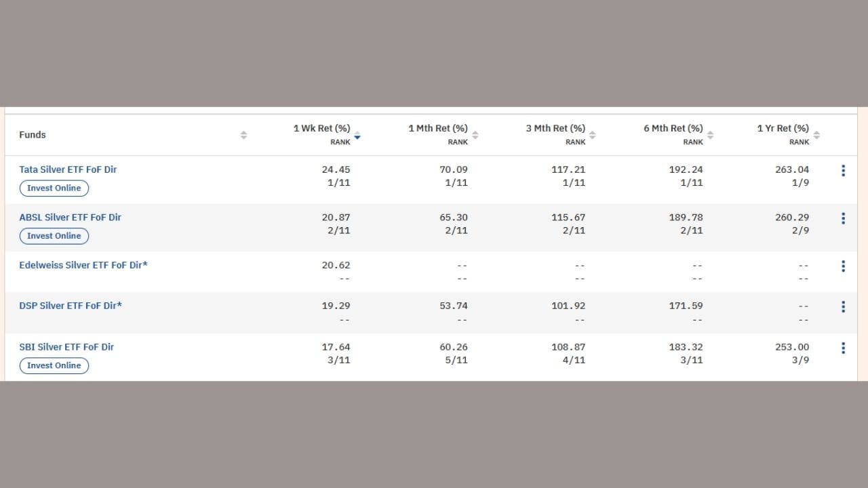
Task: Sort by 6 Mth Ret column arrows
Action: coord(710,135)
